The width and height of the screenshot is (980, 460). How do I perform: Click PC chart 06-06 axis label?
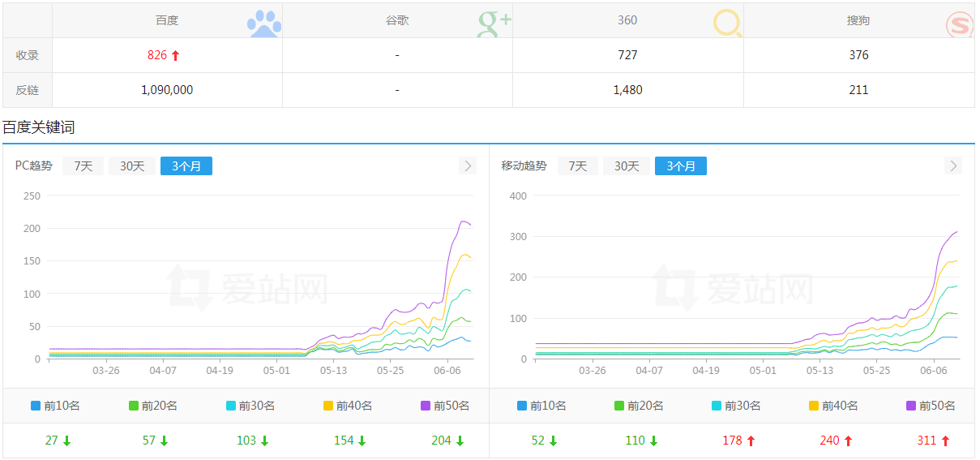coord(447,370)
